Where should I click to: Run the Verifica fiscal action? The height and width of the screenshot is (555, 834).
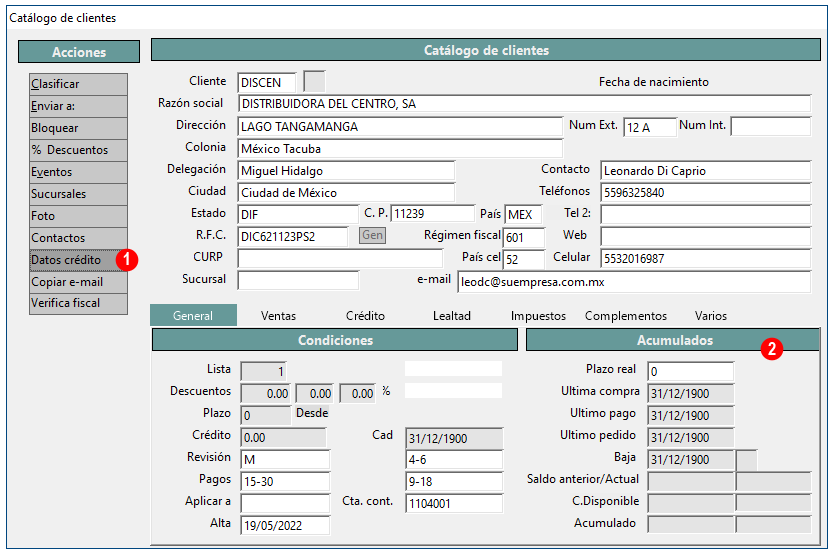(x=78, y=303)
